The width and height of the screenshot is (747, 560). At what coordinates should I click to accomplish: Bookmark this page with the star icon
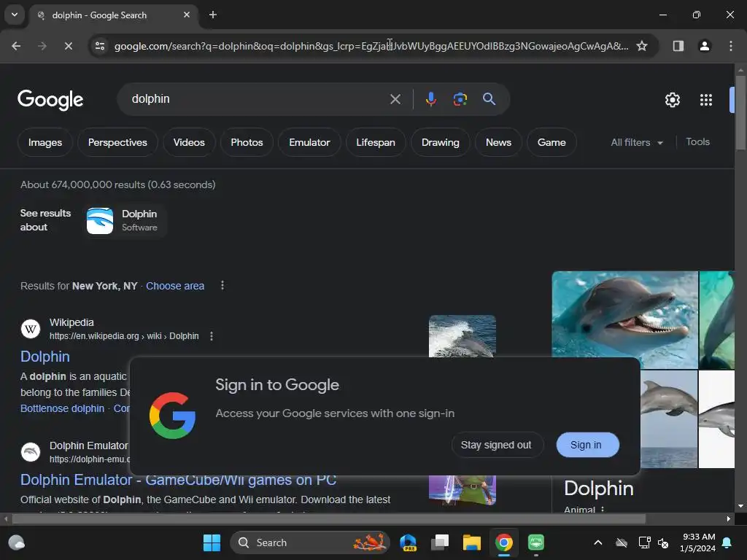[642, 46]
